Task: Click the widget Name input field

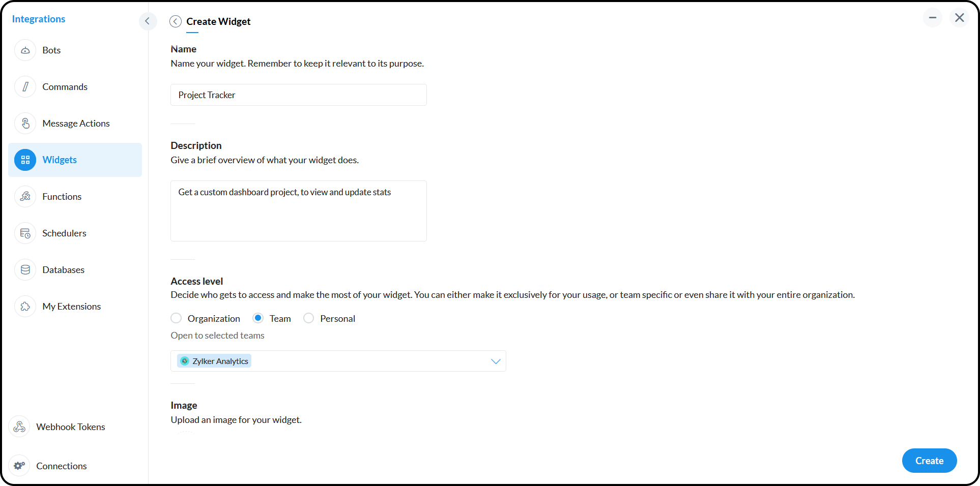Action: (298, 95)
